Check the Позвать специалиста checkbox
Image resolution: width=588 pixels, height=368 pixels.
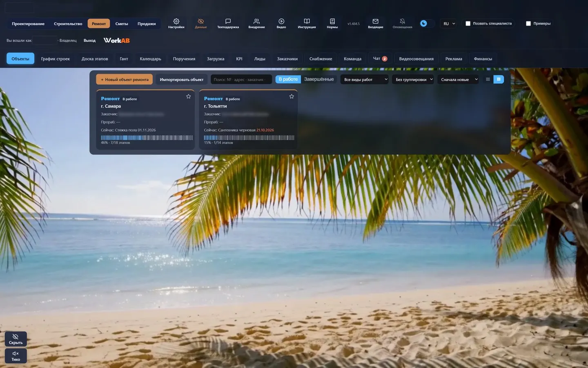[x=468, y=24]
